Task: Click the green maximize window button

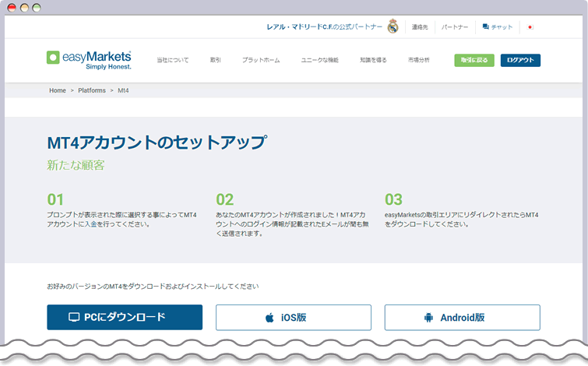Action: (37, 8)
